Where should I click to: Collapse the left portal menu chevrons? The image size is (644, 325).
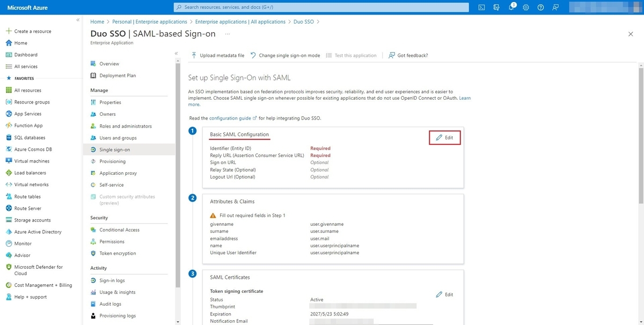click(x=78, y=20)
